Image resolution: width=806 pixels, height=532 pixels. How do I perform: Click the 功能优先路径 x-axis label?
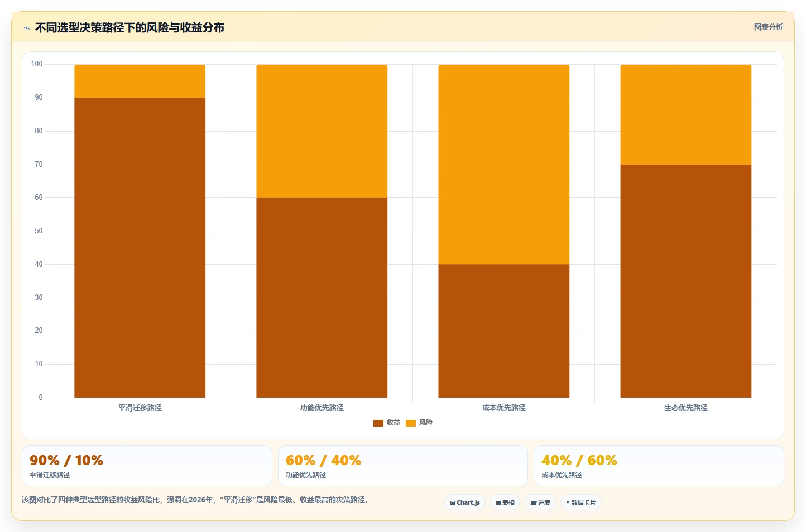(322, 408)
